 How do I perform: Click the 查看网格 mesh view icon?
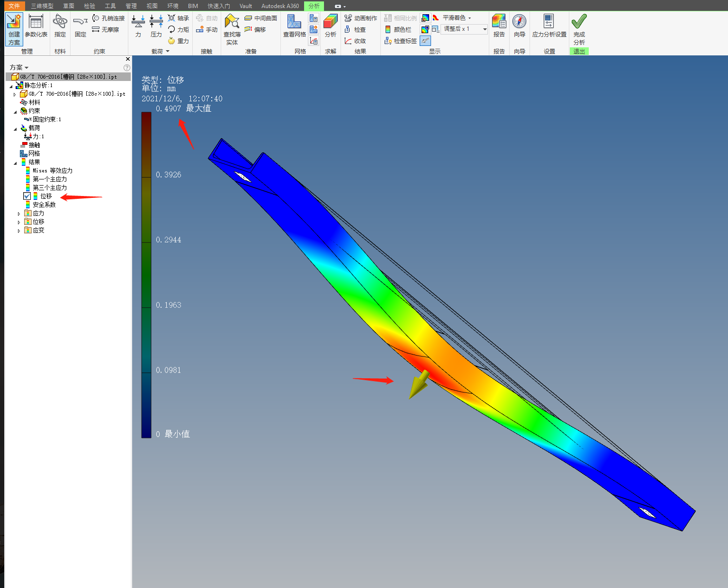pyautogui.click(x=295, y=26)
